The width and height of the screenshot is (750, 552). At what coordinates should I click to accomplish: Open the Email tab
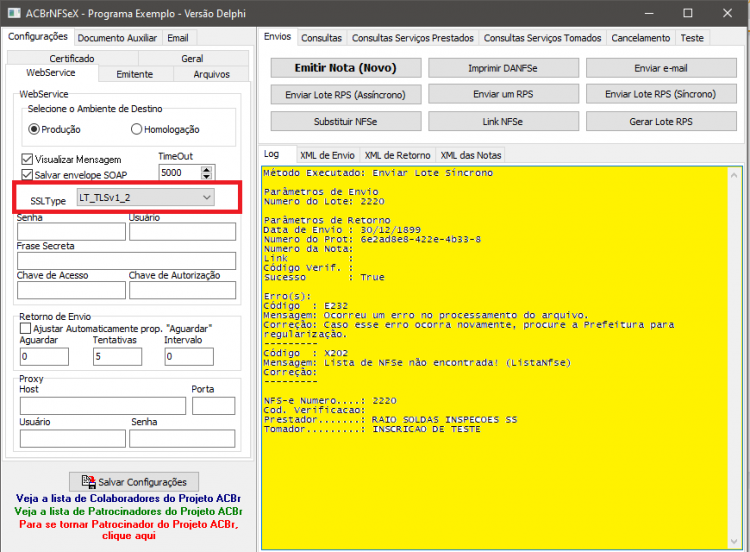click(x=178, y=38)
